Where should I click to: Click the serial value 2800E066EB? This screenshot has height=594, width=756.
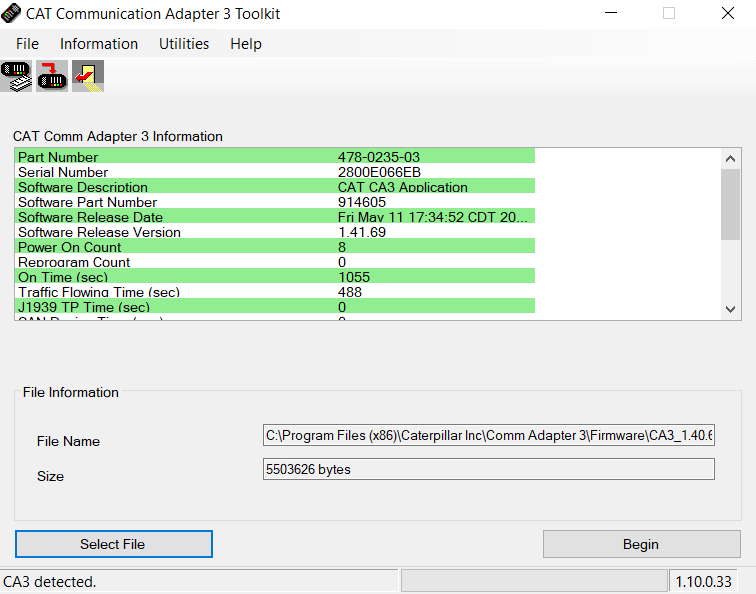coord(379,172)
